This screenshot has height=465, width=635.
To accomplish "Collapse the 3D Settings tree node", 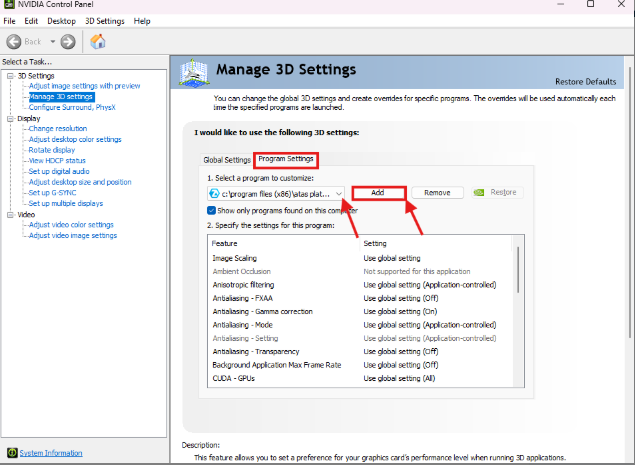I will tap(11, 76).
